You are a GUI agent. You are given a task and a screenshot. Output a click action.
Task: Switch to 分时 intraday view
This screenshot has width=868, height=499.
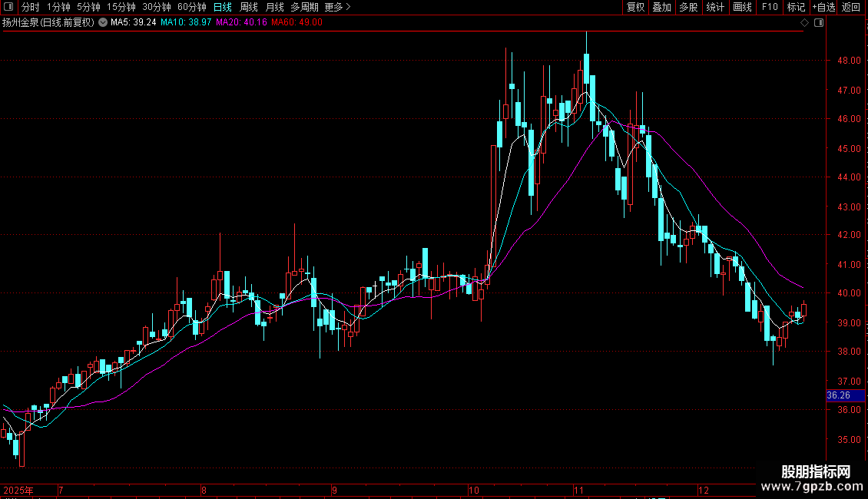(31, 7)
